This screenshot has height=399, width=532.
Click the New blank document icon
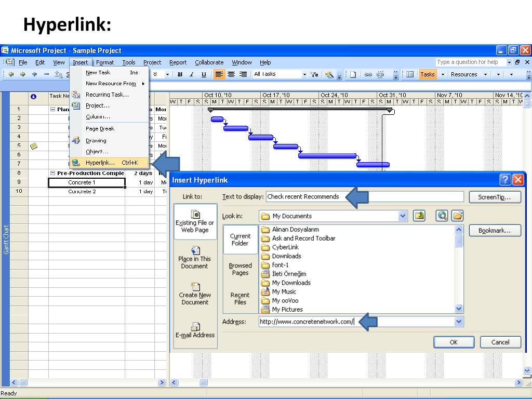(x=353, y=74)
